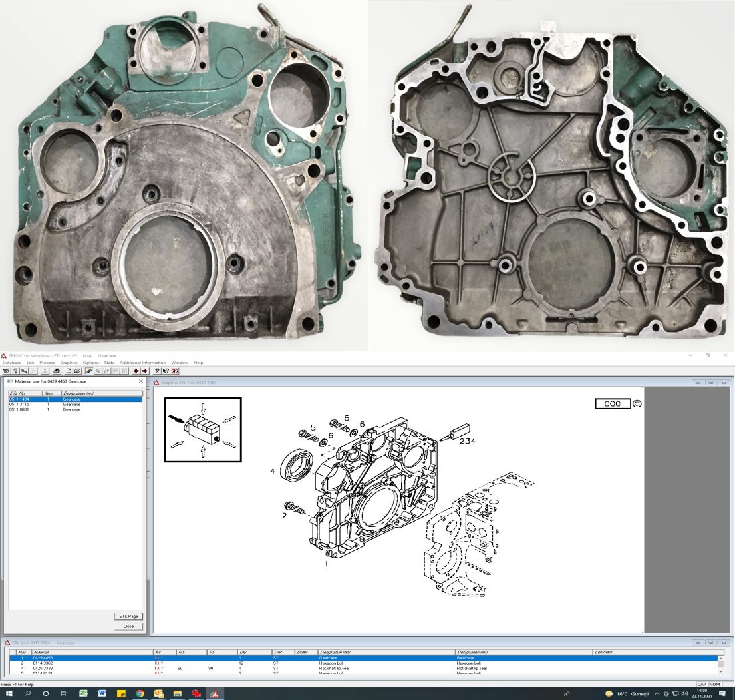Select ETL No 0511 1484 row

point(75,399)
